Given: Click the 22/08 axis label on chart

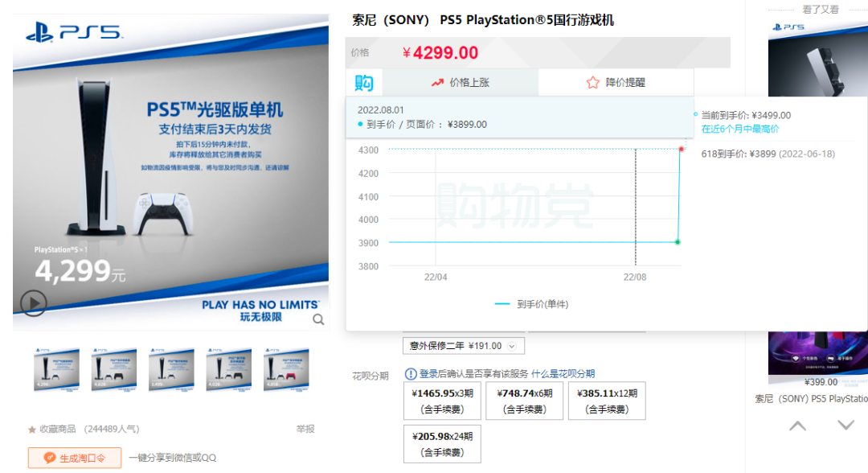Looking at the screenshot, I should (x=634, y=277).
